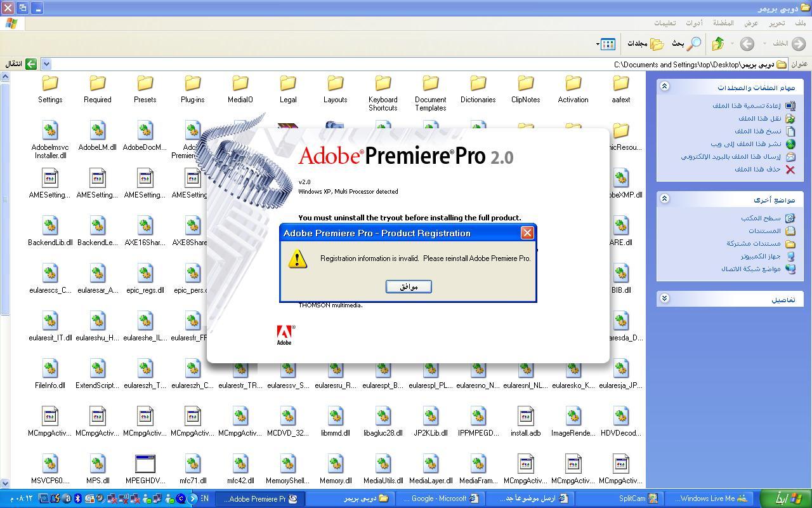Open the تحرير (Edit) menu
This screenshot has height=508, width=812.
(777, 23)
